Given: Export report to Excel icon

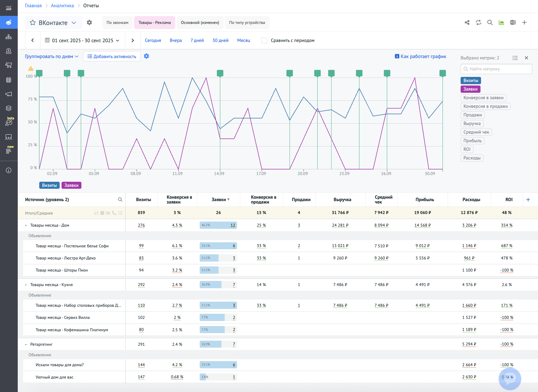Looking at the screenshot, I should click(x=513, y=23).
